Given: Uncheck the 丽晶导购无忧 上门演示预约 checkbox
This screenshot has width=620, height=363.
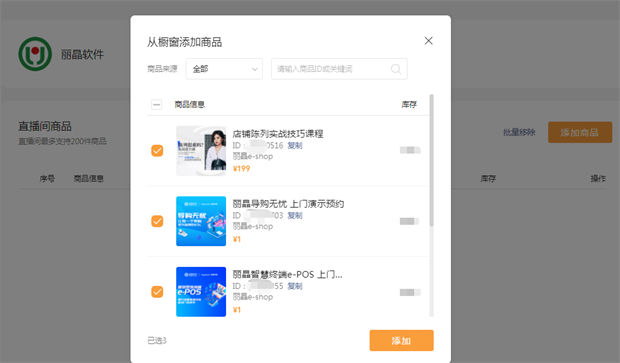Looking at the screenshot, I should [157, 221].
